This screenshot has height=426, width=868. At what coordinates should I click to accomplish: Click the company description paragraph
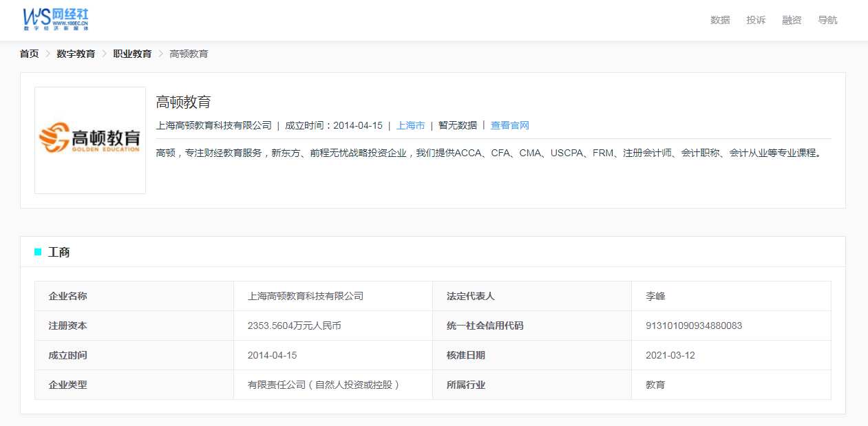(x=489, y=153)
